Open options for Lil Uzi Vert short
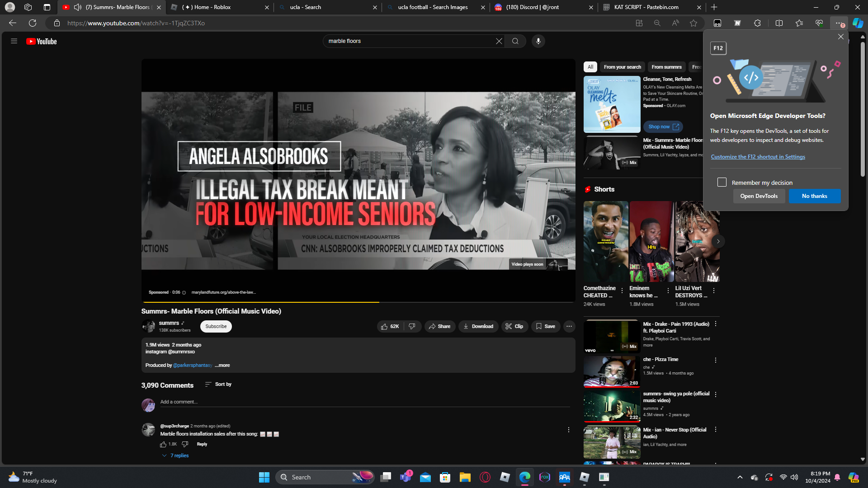This screenshot has width=868, height=488. click(x=714, y=291)
